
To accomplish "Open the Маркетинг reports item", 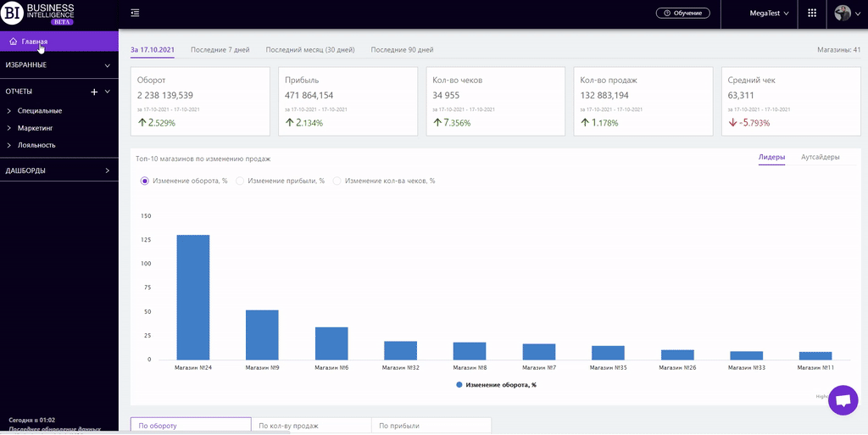I will [x=36, y=128].
